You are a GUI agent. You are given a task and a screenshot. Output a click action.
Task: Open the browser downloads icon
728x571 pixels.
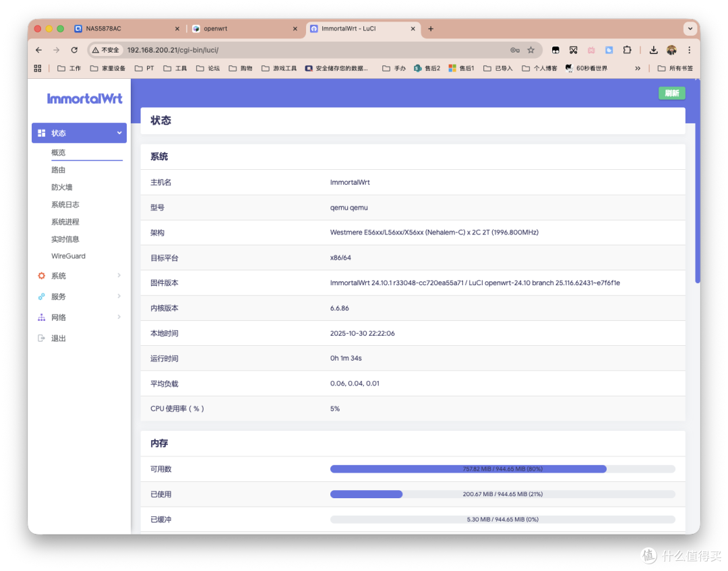click(x=654, y=50)
